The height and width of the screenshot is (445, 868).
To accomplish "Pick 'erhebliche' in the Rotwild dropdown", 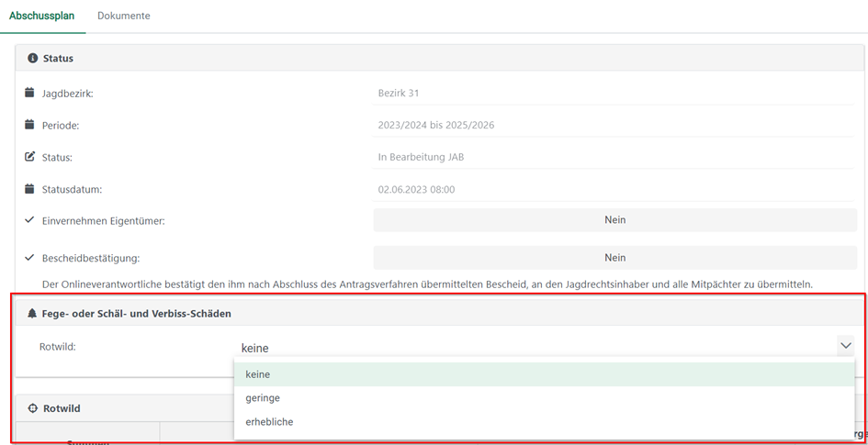I will coord(269,422).
